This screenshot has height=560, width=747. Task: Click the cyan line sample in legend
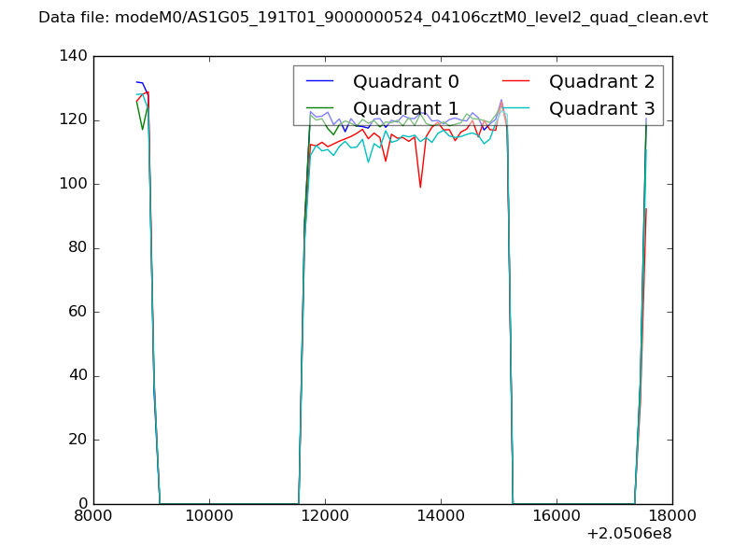(x=516, y=108)
